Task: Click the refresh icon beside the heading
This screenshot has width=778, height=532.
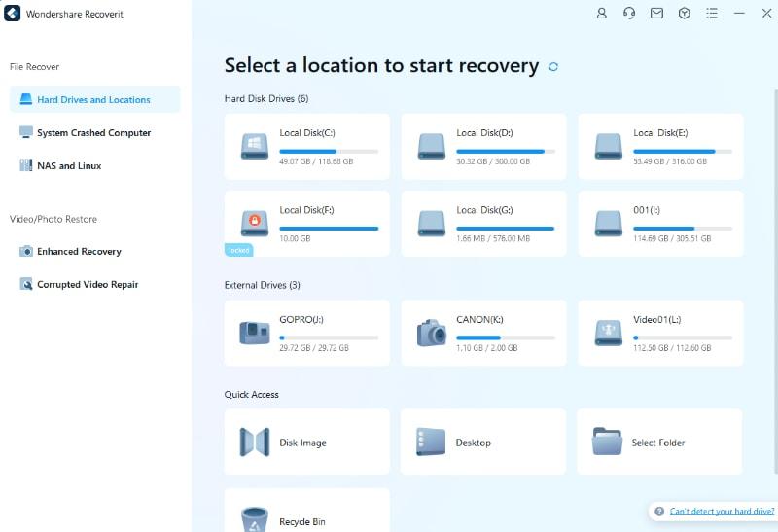Action: click(553, 67)
